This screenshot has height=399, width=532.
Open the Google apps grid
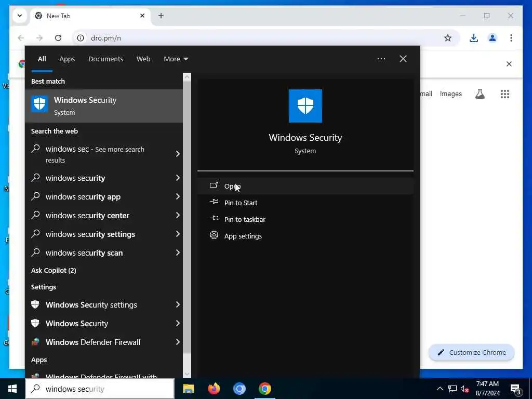(505, 94)
